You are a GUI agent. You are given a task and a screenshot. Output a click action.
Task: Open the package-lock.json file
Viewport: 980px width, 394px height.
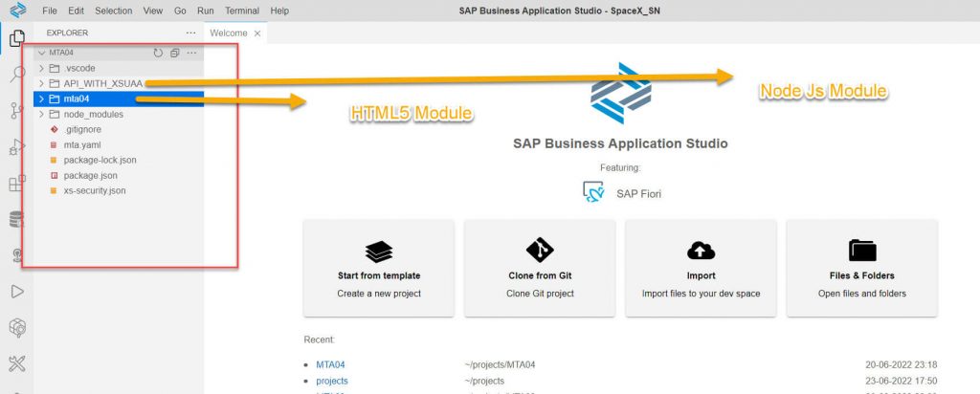[100, 160]
